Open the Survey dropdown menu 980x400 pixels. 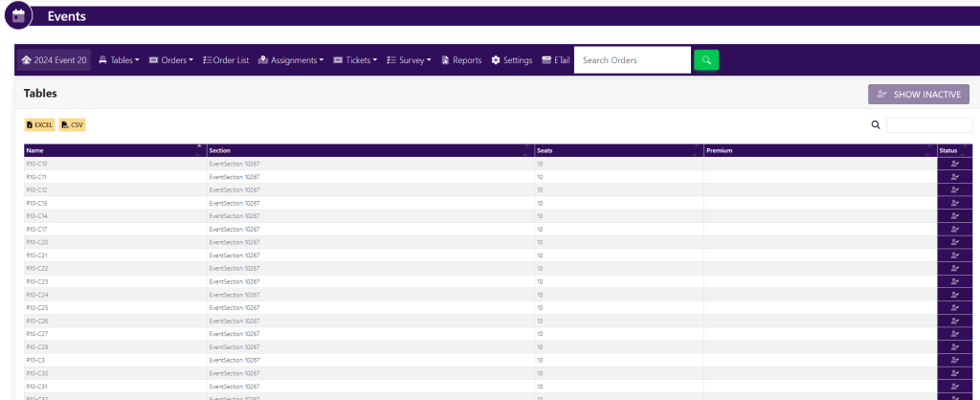(x=409, y=60)
